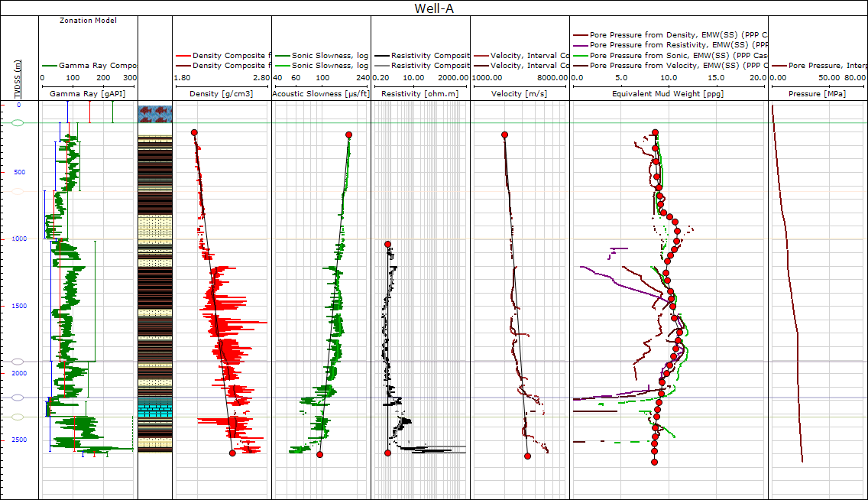Viewport: 868px width, 500px height.
Task: Click the purple formation marker oval near 1900 m
Action: click(x=18, y=362)
